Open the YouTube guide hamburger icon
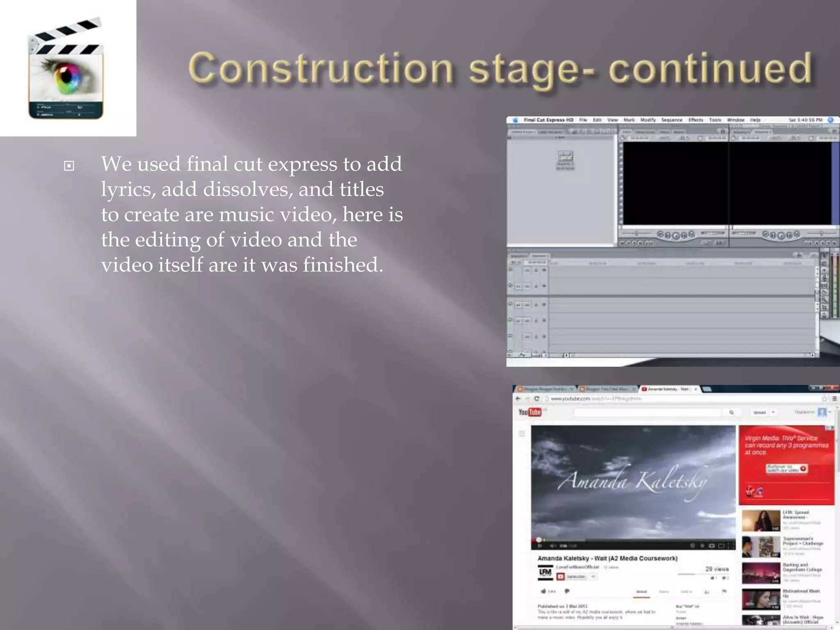 tap(522, 434)
